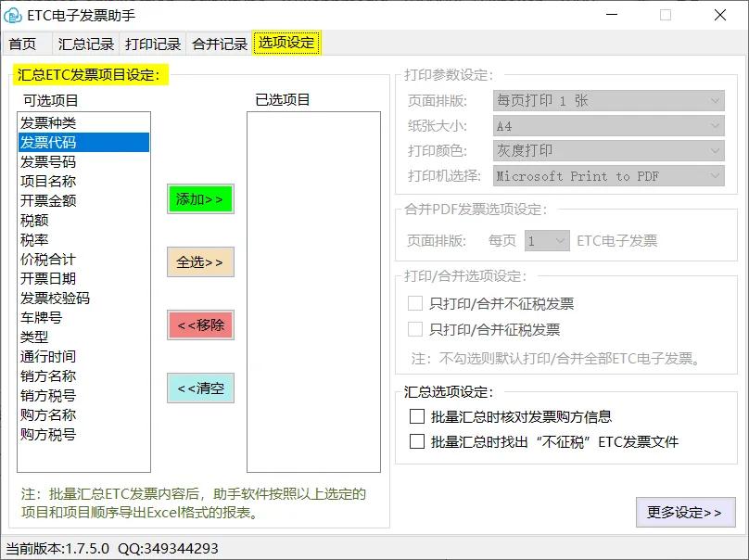
Task: Click the ETC电子发票助手 app icon in title bar
Action: pyautogui.click(x=13, y=16)
